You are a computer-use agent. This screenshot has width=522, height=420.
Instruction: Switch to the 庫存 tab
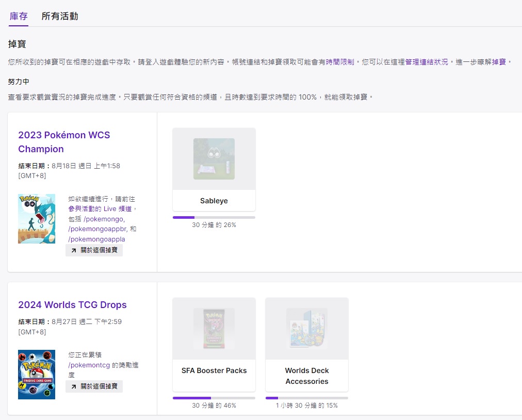[x=18, y=16]
